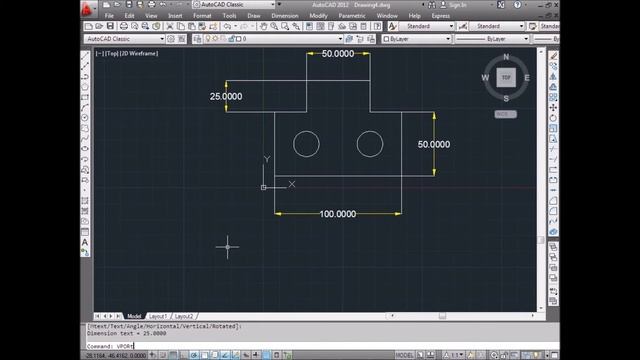Toggle Ortho Mode in status bar
This screenshot has width=640, height=360.
click(x=183, y=355)
